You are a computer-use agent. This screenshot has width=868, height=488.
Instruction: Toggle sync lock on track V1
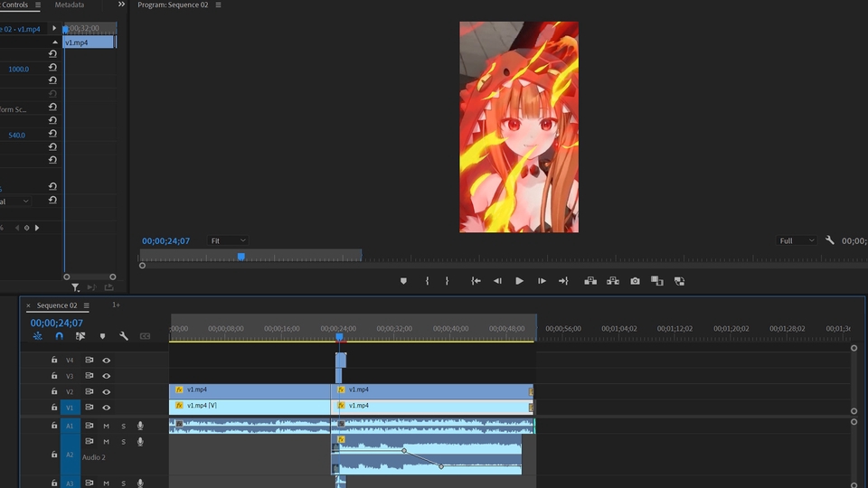pyautogui.click(x=90, y=408)
